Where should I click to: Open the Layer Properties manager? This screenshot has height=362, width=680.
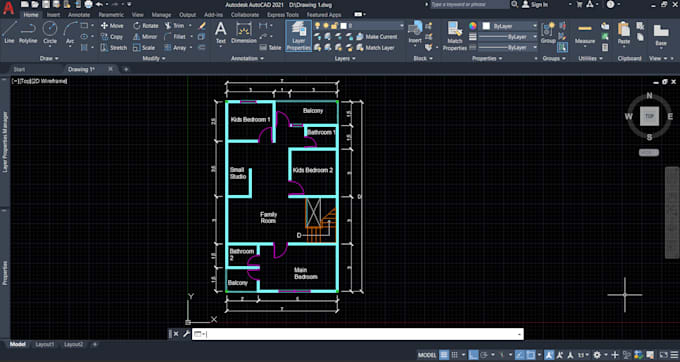point(298,36)
